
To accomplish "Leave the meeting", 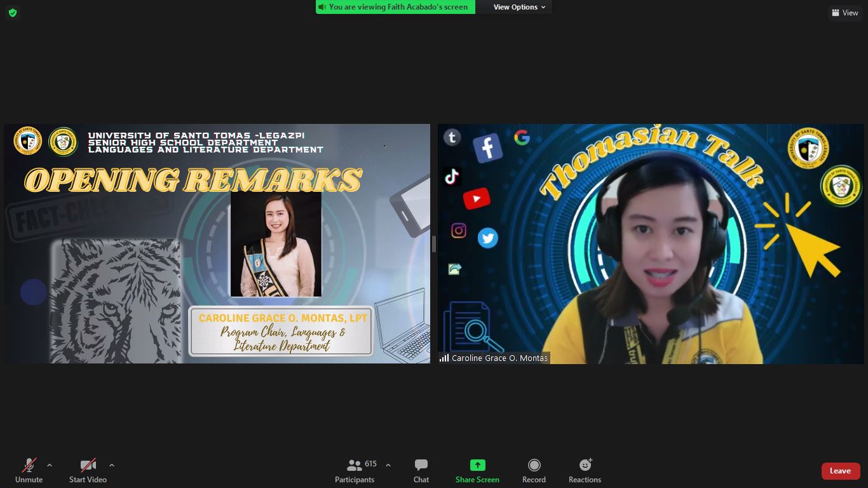I will 840,471.
